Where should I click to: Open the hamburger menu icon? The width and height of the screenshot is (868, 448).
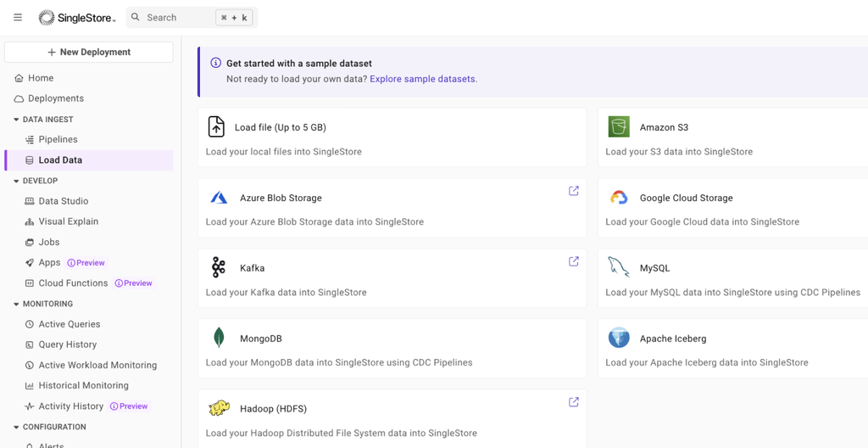click(x=18, y=17)
